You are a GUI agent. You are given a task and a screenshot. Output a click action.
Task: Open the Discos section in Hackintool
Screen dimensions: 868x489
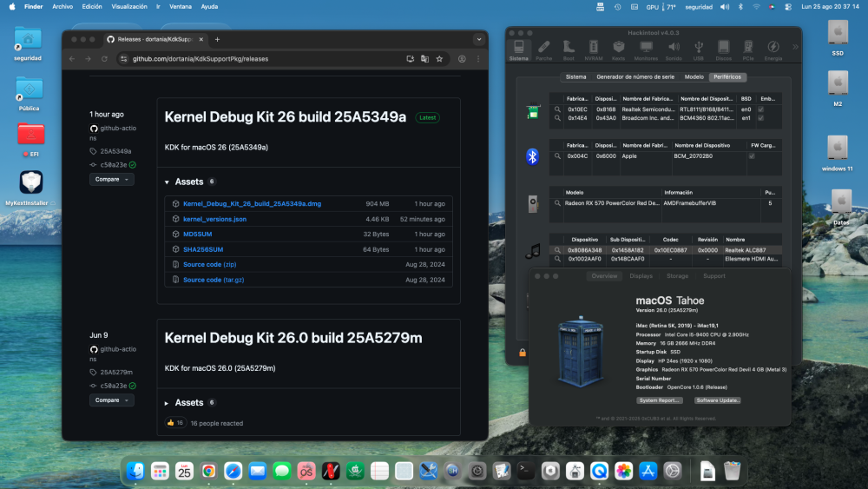724,50
